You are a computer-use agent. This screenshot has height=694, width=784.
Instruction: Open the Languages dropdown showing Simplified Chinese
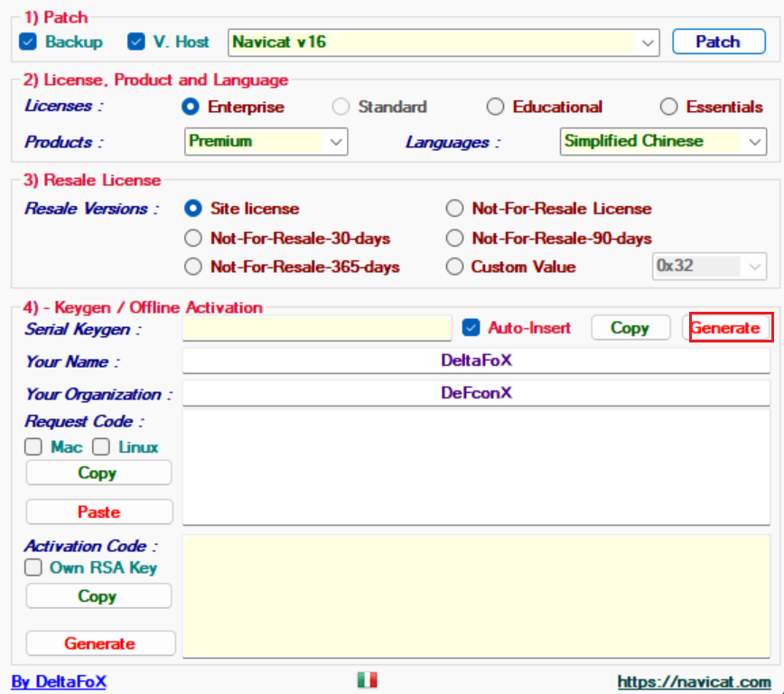[x=755, y=142]
